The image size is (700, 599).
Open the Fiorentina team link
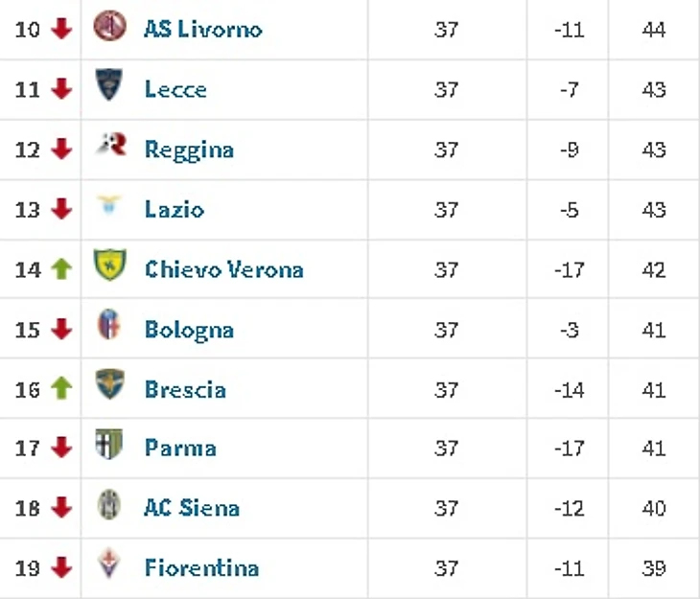[x=201, y=568]
